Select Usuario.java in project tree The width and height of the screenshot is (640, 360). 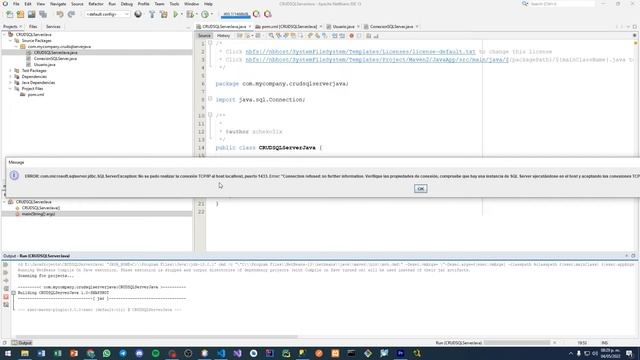[x=44, y=64]
